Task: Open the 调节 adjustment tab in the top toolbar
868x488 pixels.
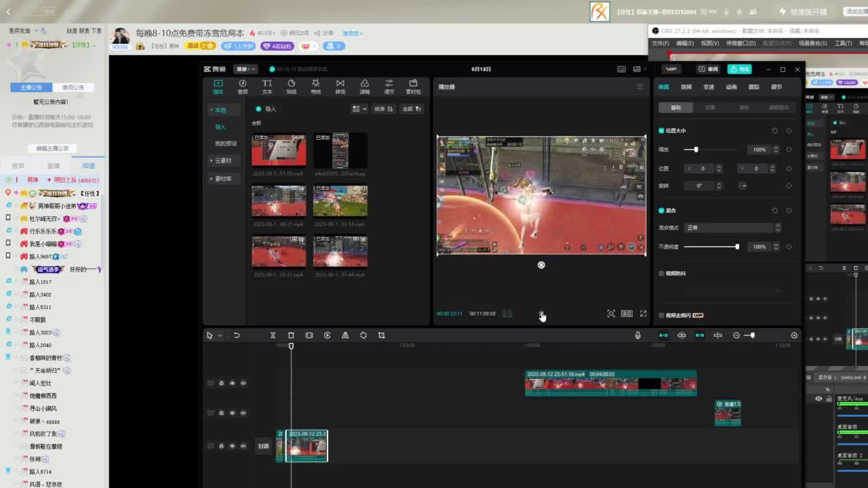Action: click(x=389, y=86)
